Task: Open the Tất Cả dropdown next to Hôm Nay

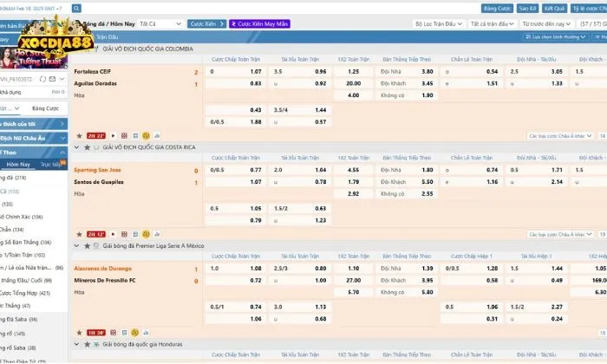Action: 160,24
